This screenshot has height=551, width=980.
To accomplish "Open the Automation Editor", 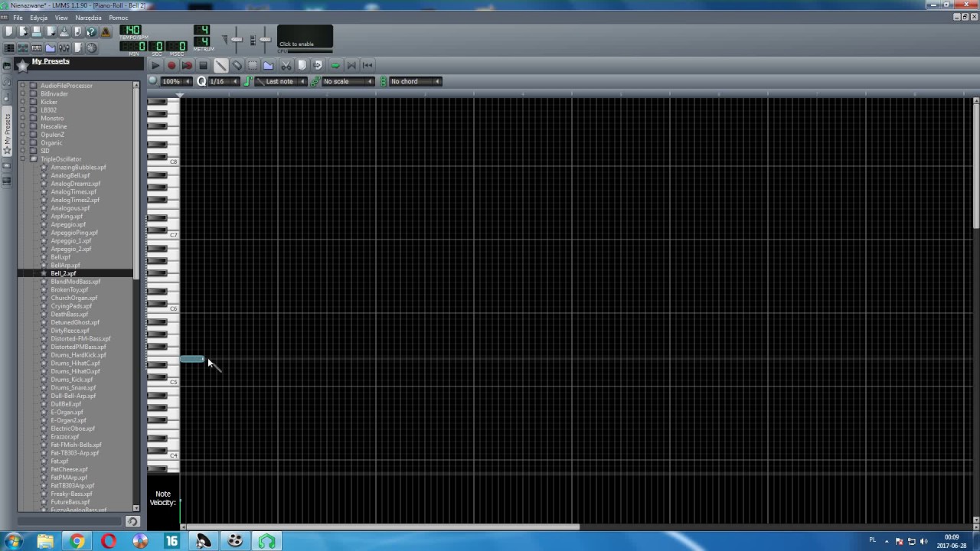I will coord(51,47).
